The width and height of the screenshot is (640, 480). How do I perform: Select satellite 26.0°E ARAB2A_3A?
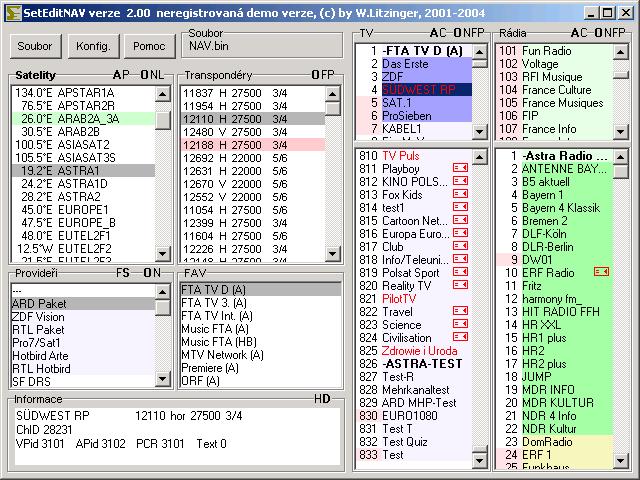[84, 119]
